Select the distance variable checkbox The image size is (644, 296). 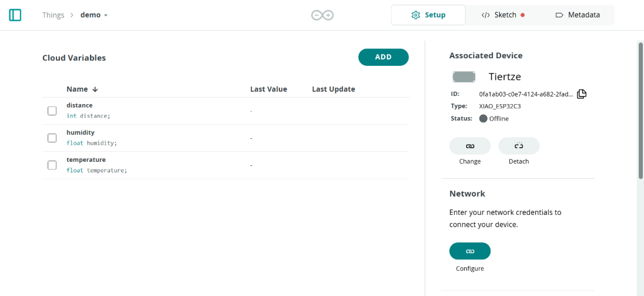click(52, 111)
